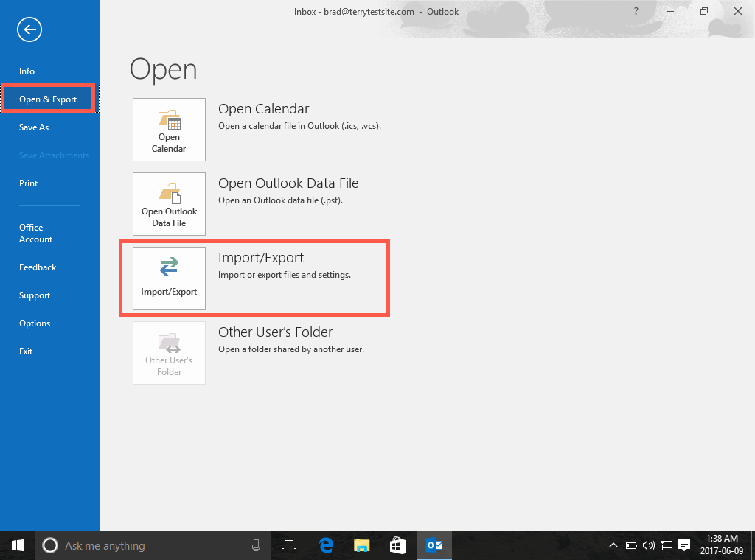
Task: Go to Office Account
Action: [x=35, y=234]
